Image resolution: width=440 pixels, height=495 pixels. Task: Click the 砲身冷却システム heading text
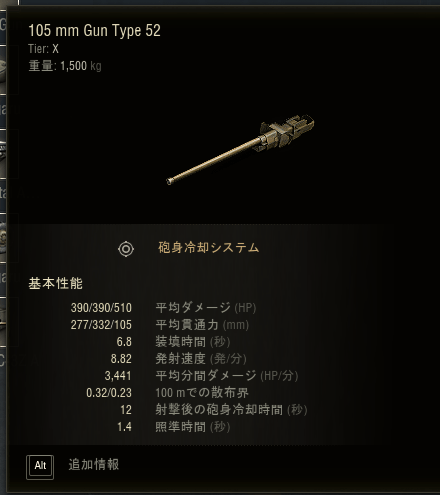(x=209, y=248)
